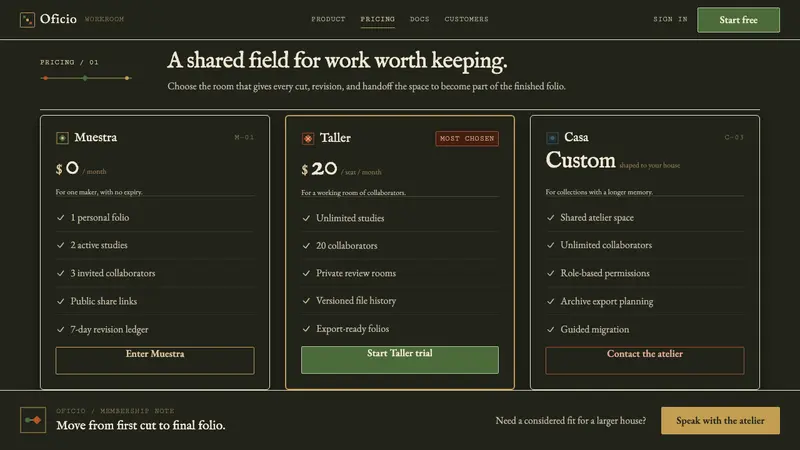Click checkmark beside Public share links
Viewport: 800px width, 450px height.
(61, 302)
